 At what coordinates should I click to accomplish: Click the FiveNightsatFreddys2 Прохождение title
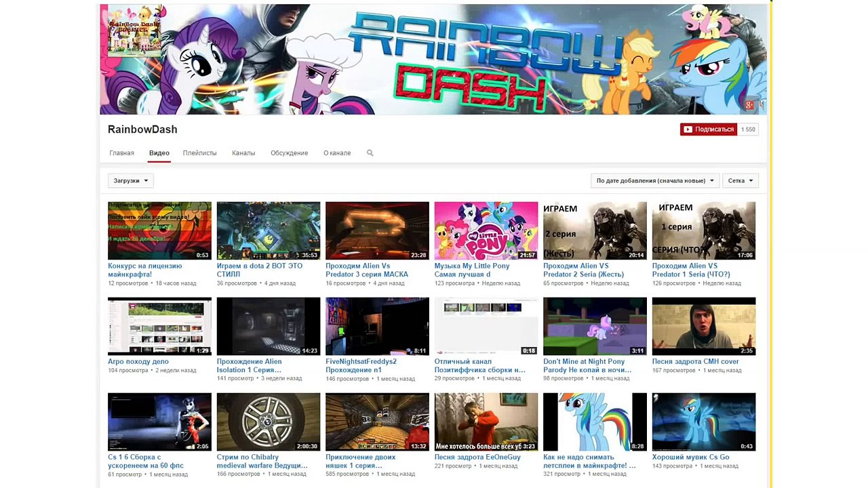(361, 366)
